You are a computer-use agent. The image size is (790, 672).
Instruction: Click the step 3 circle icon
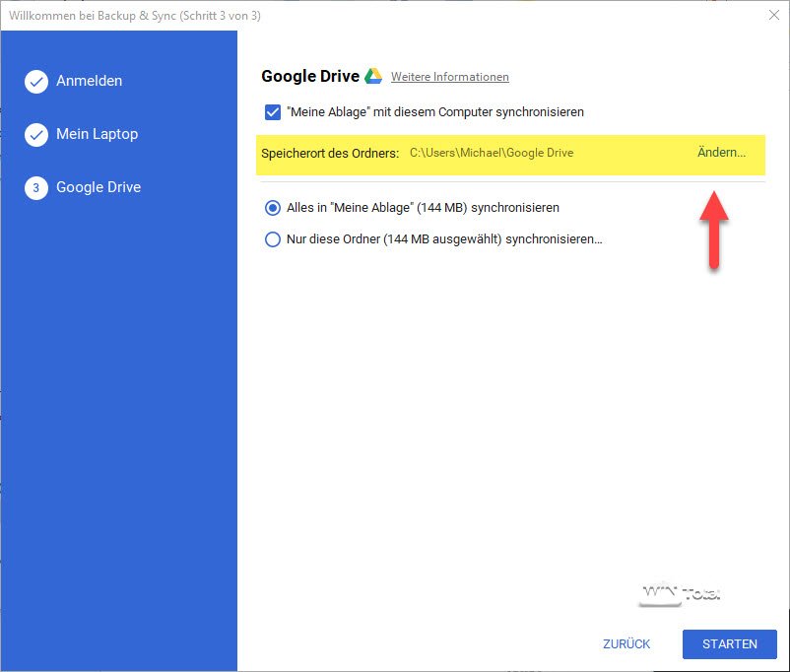[x=36, y=188]
